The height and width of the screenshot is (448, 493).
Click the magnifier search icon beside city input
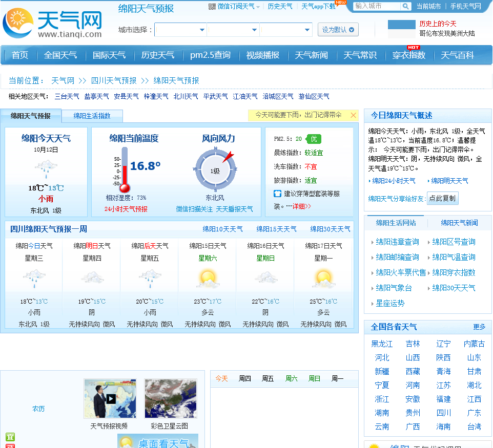pos(404,6)
